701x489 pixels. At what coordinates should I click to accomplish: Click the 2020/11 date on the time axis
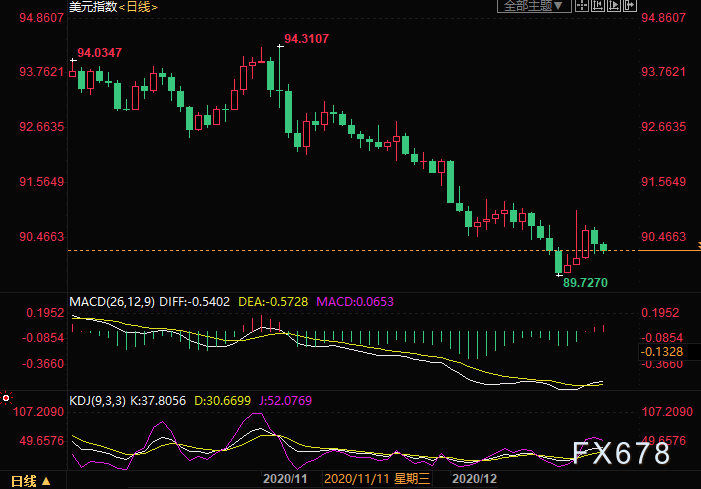pos(283,479)
